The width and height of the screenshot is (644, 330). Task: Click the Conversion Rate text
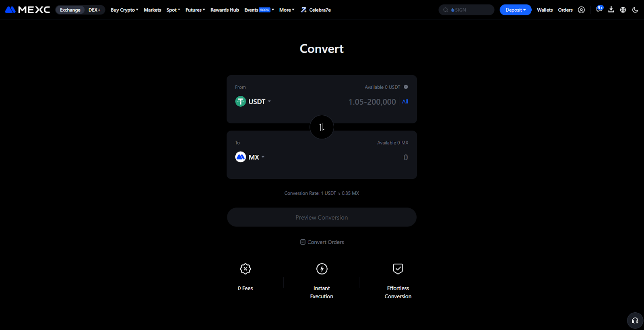coord(322,193)
